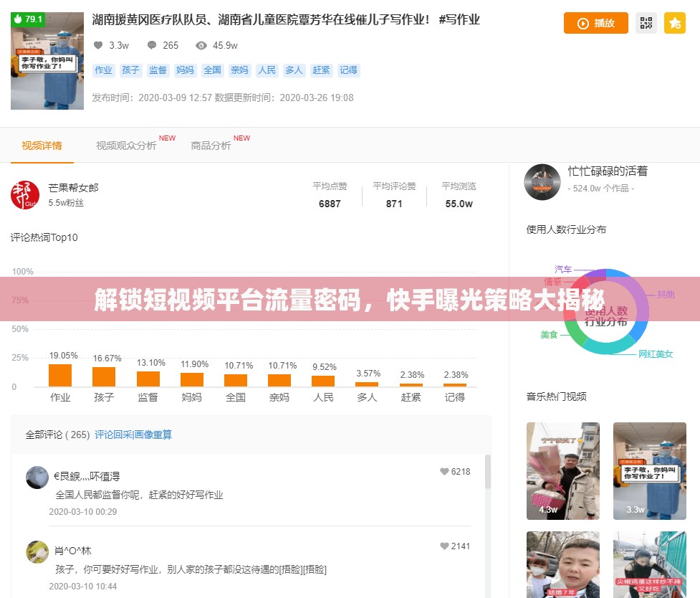Select the 赶紧 tag
The height and width of the screenshot is (598, 700).
[x=322, y=70]
